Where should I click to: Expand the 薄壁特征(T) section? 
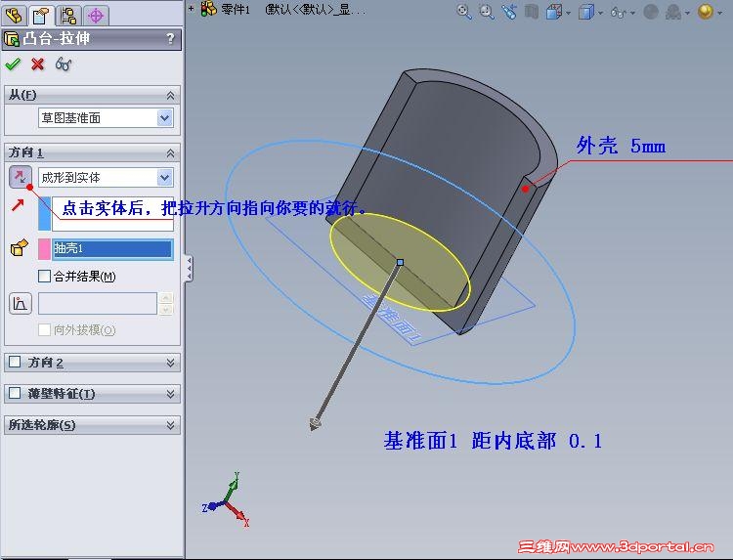click(x=170, y=394)
